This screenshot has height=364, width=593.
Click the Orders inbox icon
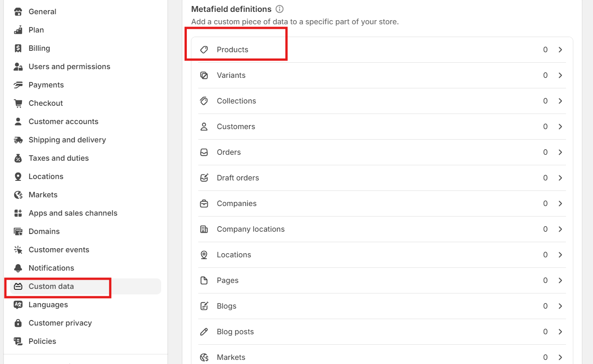pyautogui.click(x=204, y=152)
